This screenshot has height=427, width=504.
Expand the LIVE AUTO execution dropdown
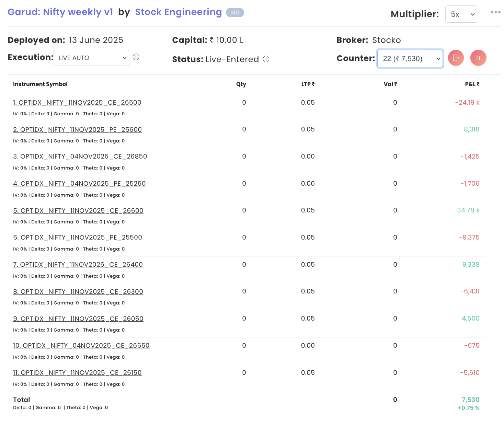91,58
